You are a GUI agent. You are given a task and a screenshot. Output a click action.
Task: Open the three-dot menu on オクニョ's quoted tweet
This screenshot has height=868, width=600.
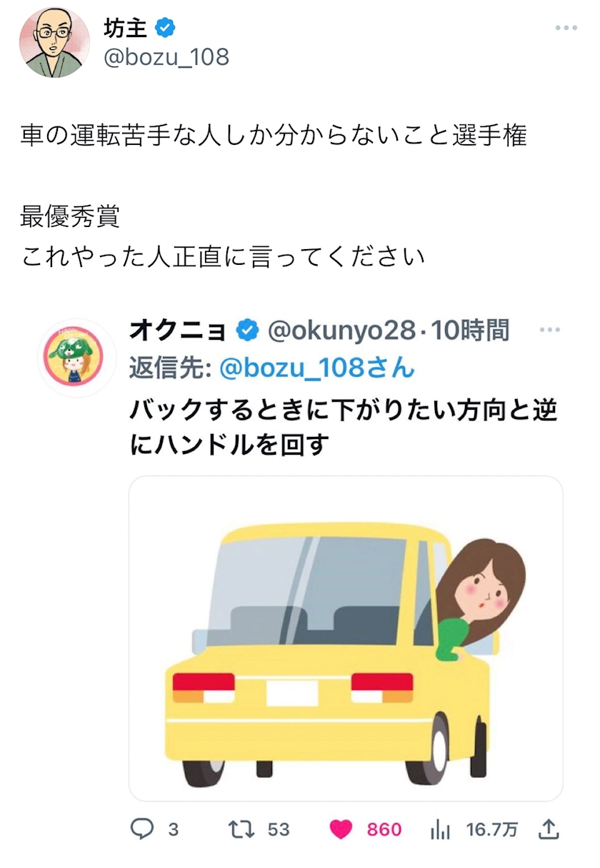click(549, 330)
